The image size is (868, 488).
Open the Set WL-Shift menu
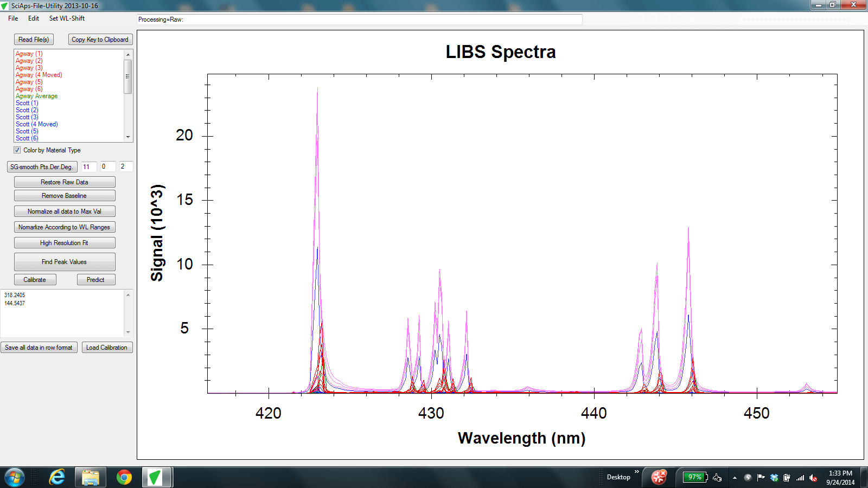pos(67,18)
